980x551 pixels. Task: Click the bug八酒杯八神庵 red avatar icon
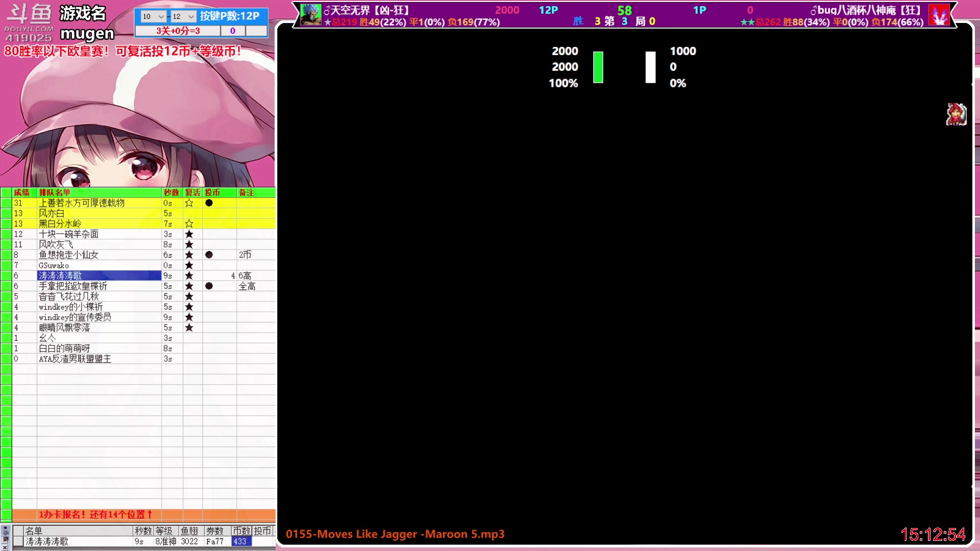(x=939, y=15)
